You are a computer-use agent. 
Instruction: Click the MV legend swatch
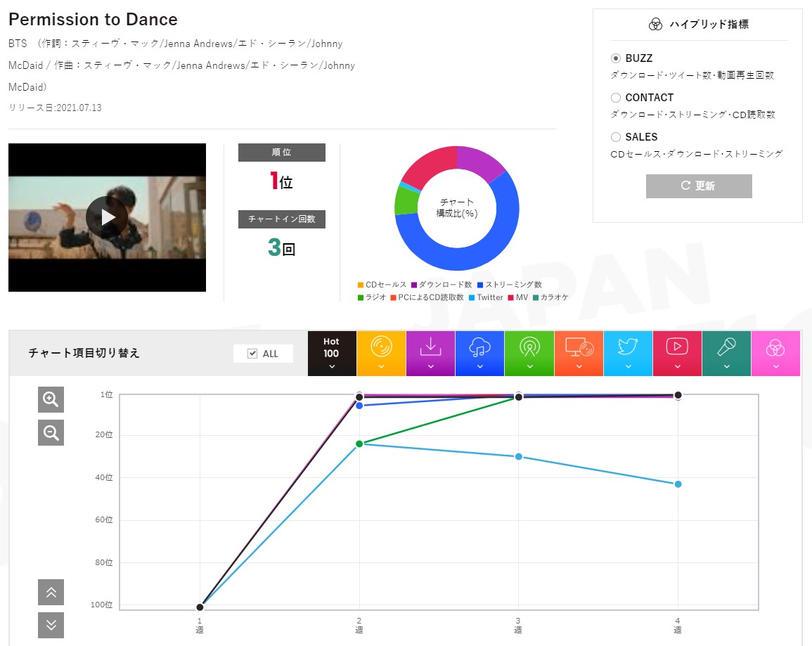(x=510, y=297)
